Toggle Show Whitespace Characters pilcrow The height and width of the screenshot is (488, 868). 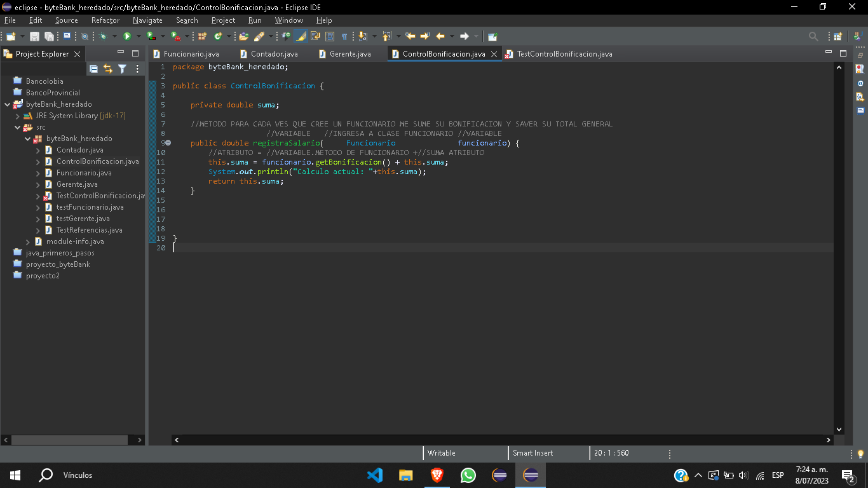(x=344, y=36)
